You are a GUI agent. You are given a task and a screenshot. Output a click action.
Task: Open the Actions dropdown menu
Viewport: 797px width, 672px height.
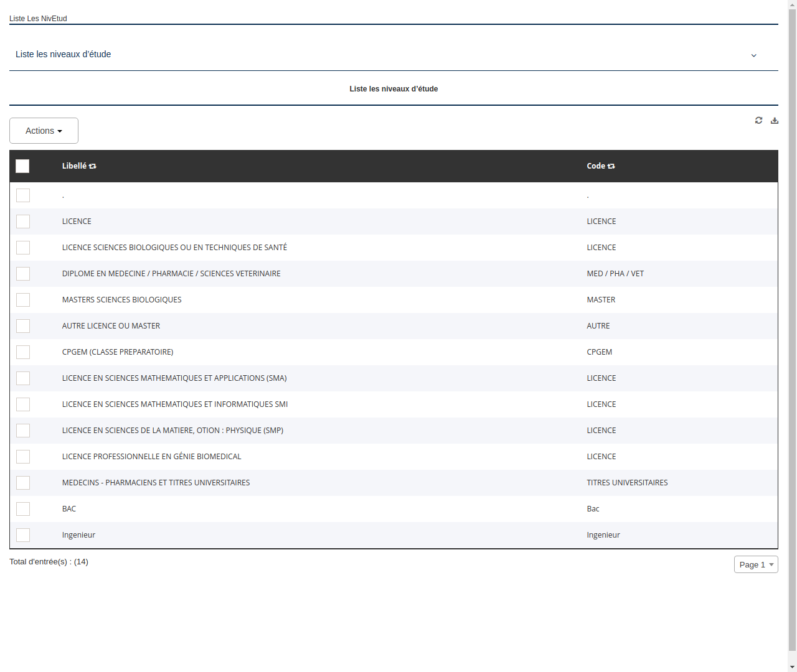[x=44, y=131]
